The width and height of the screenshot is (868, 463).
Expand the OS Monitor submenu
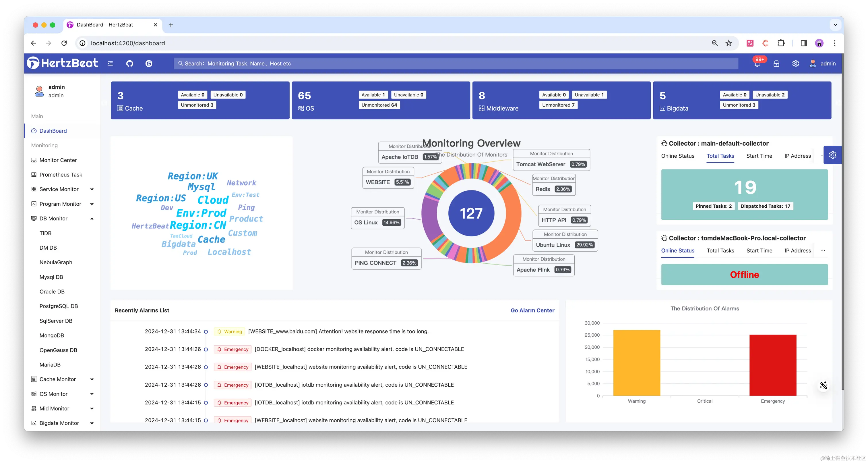coord(92,394)
